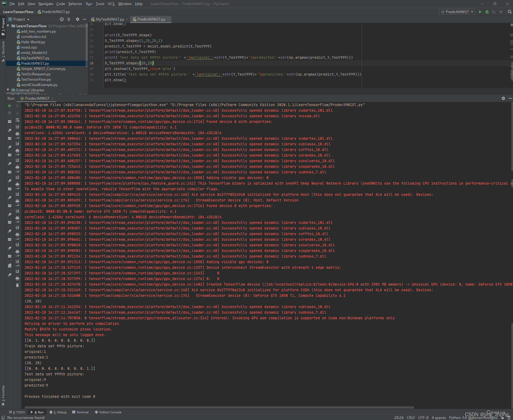This screenshot has width=513, height=420.
Task: Click the PyCharm application icon
Action: pos(4,4)
